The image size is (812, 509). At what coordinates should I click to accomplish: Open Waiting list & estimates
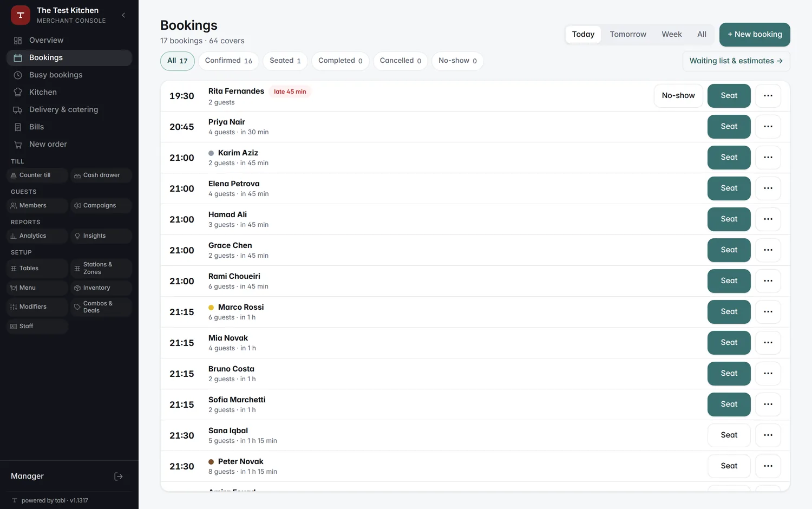[x=736, y=61]
